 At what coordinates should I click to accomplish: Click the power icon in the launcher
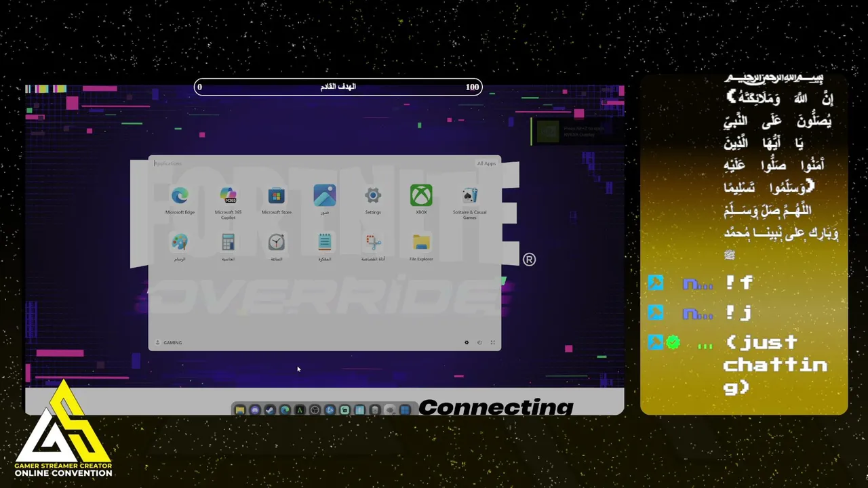click(479, 342)
